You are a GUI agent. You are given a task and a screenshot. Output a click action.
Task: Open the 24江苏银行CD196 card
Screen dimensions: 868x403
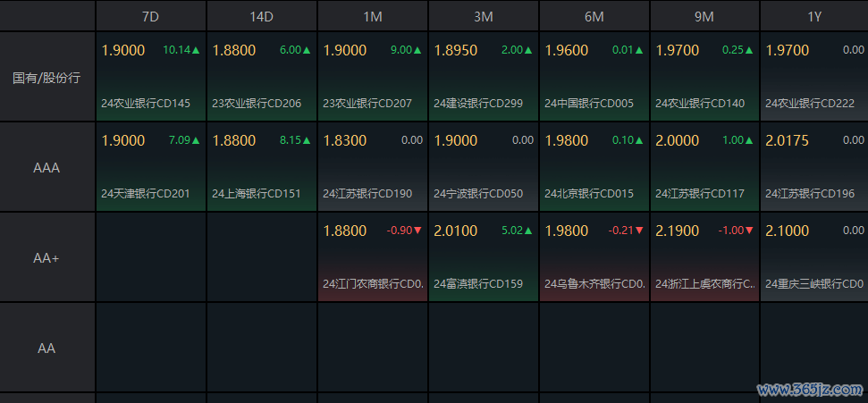click(x=814, y=166)
